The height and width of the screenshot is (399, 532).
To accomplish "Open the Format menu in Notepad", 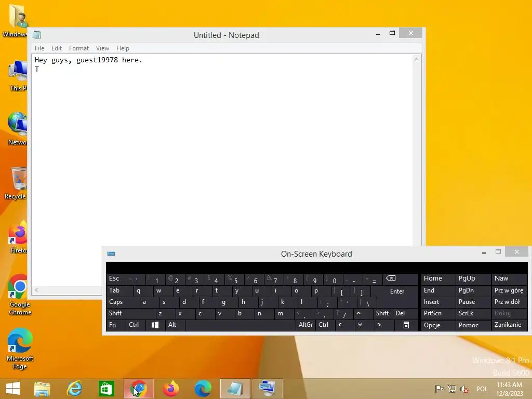I will tap(79, 48).
